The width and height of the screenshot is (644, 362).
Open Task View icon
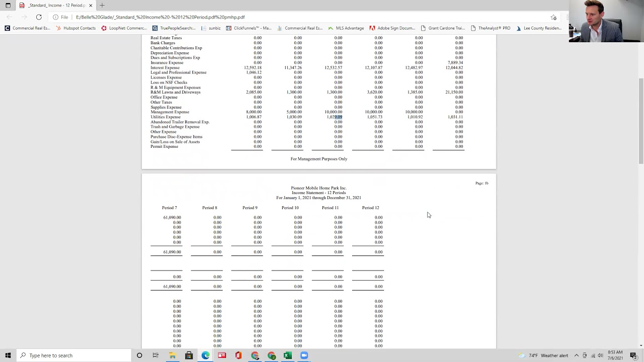coord(155,355)
